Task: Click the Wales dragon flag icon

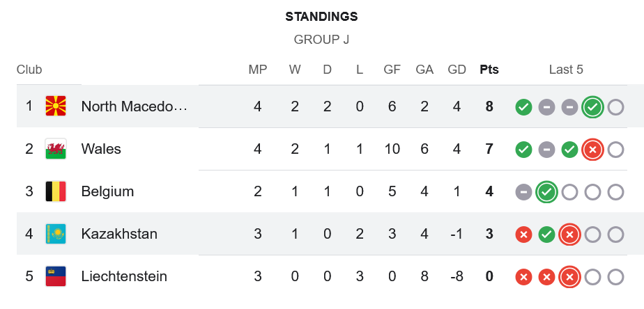Action: (56, 149)
